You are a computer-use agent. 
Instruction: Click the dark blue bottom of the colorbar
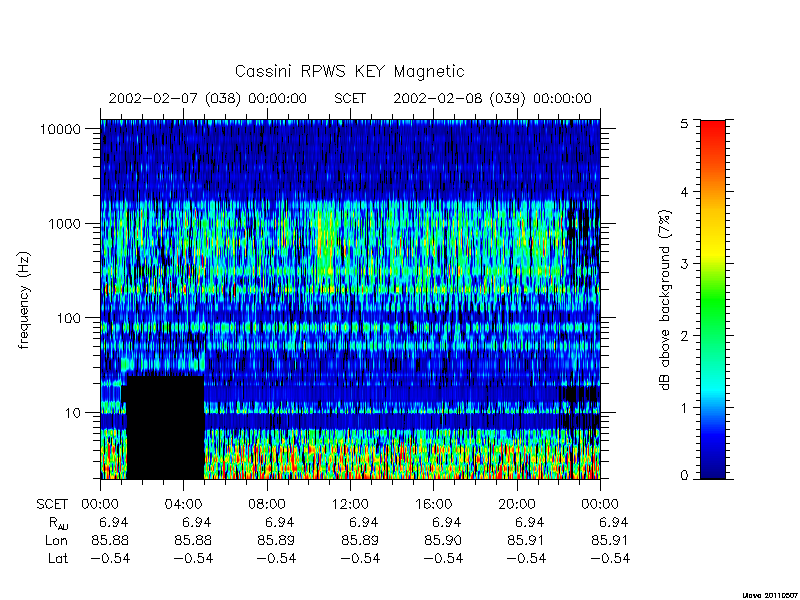(713, 469)
